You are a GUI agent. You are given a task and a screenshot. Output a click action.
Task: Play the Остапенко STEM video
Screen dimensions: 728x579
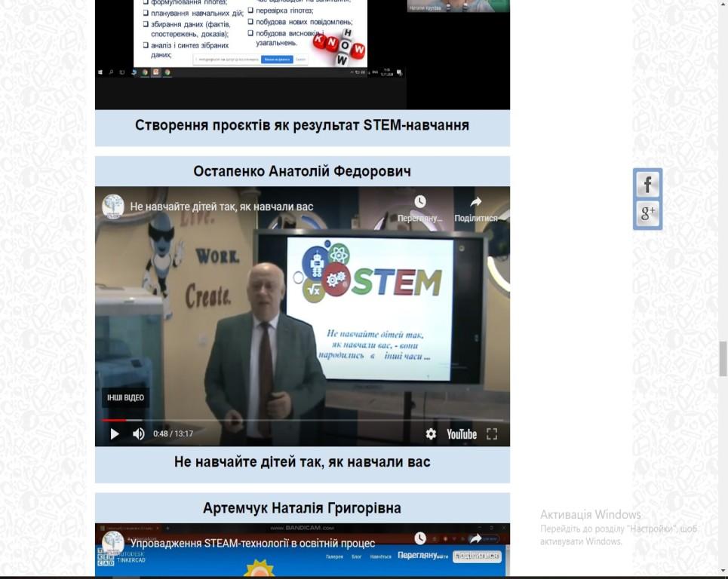114,433
